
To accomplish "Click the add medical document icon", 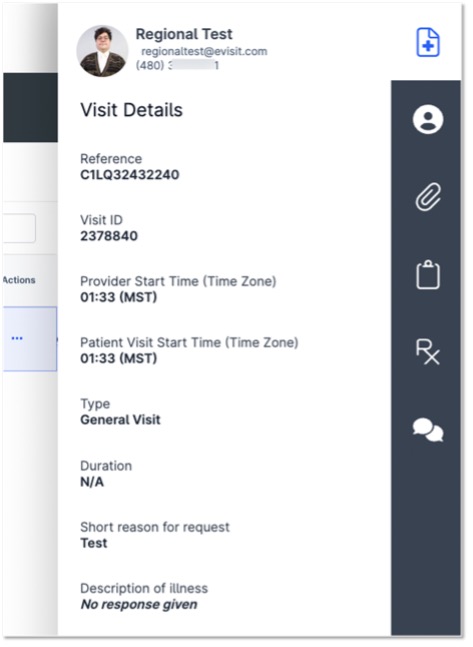I will point(428,43).
